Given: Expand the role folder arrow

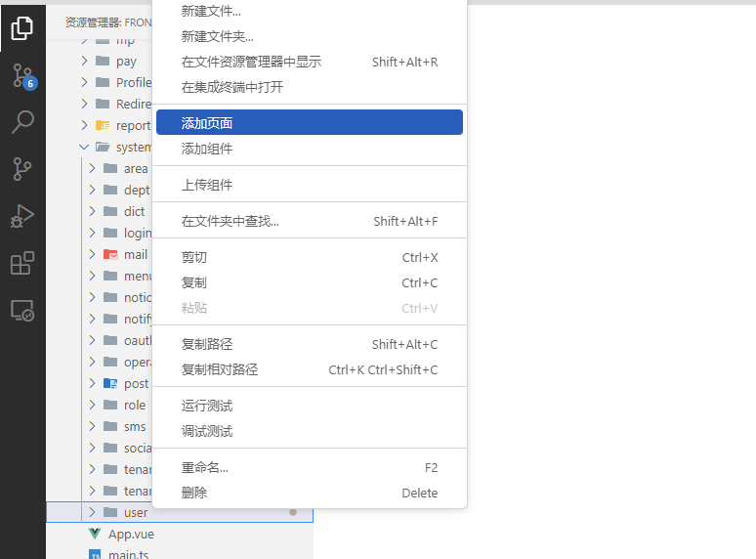Looking at the screenshot, I should (x=92, y=405).
